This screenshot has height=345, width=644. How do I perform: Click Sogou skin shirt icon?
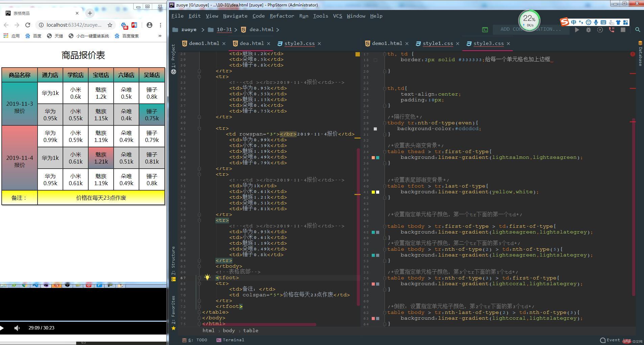(x=618, y=22)
